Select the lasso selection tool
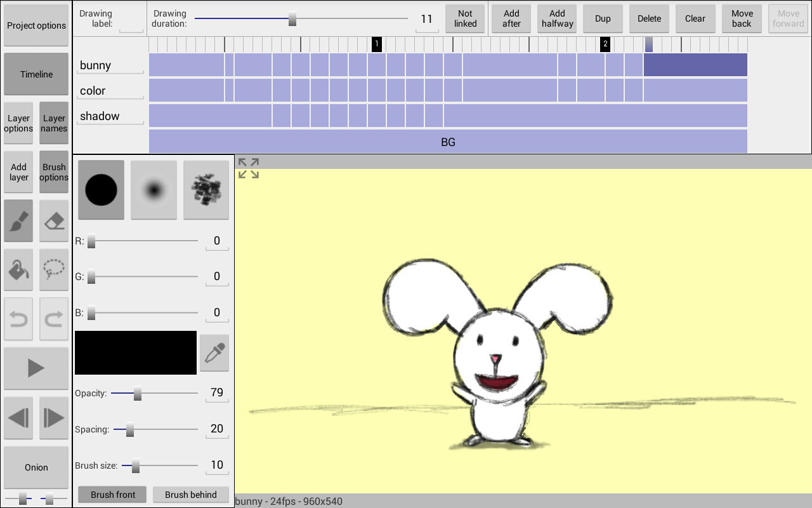Screen dimensions: 812x508 pos(53,270)
